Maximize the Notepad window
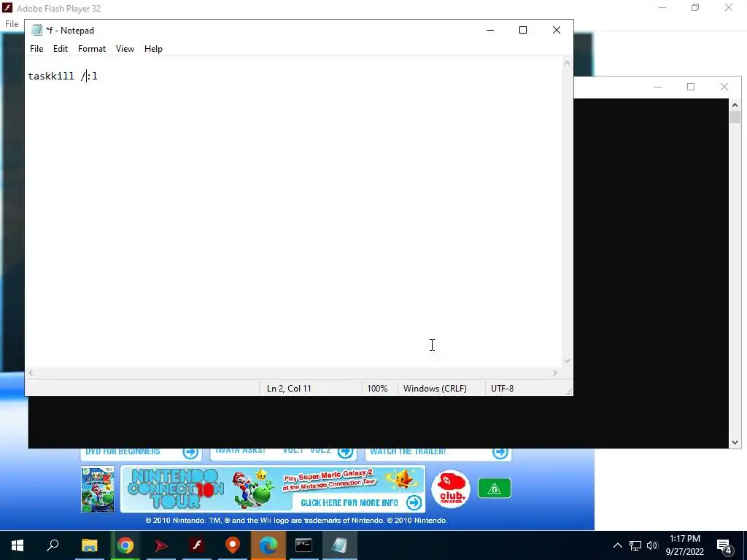 coord(523,30)
